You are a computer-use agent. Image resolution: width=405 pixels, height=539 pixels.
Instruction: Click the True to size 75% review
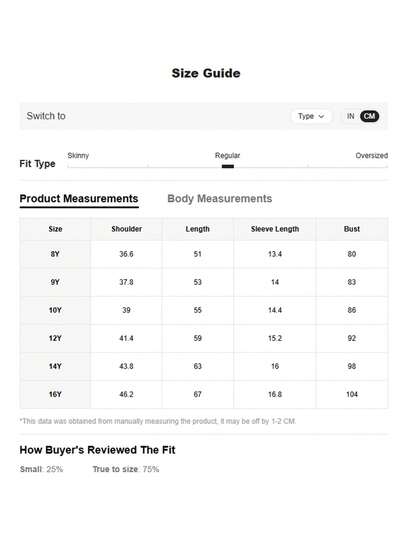pyautogui.click(x=126, y=469)
